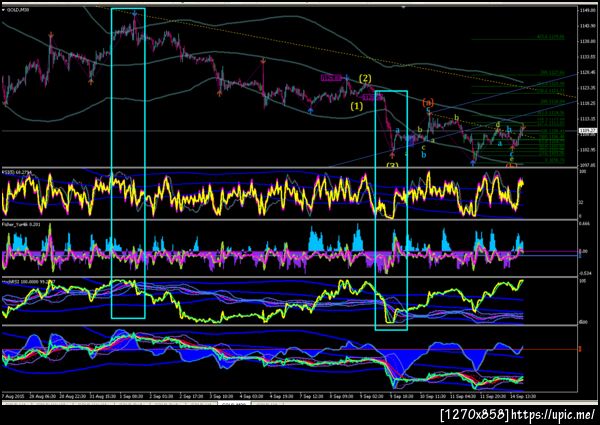The image size is (600, 425).
Task: Select the yellow (1) wave label
Action: click(357, 106)
